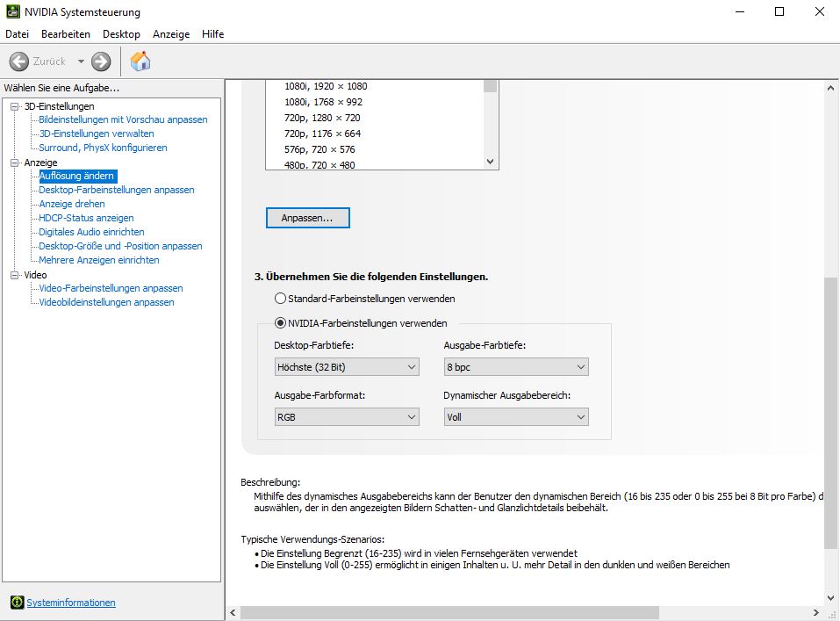Click the horizontal scrollbar right arrow
The image size is (840, 621).
[815, 612]
